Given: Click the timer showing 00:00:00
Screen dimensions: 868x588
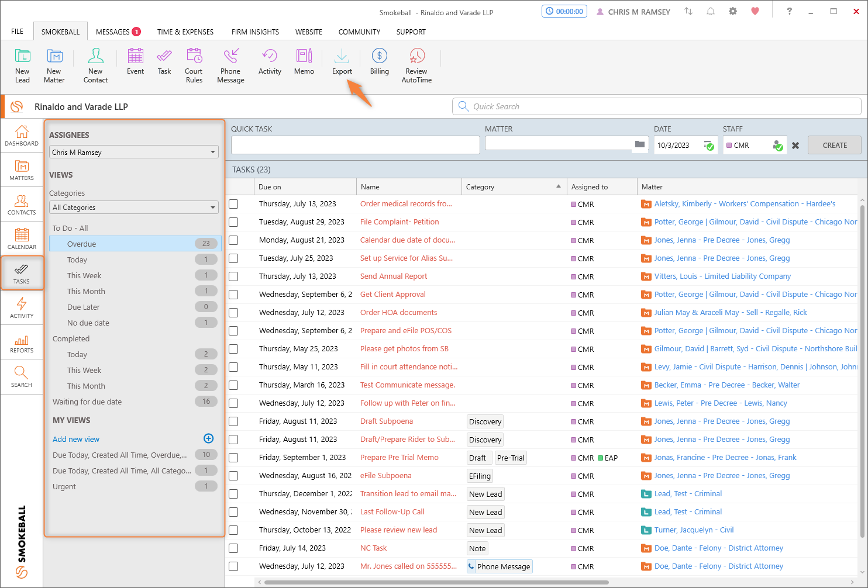Looking at the screenshot, I should (564, 11).
